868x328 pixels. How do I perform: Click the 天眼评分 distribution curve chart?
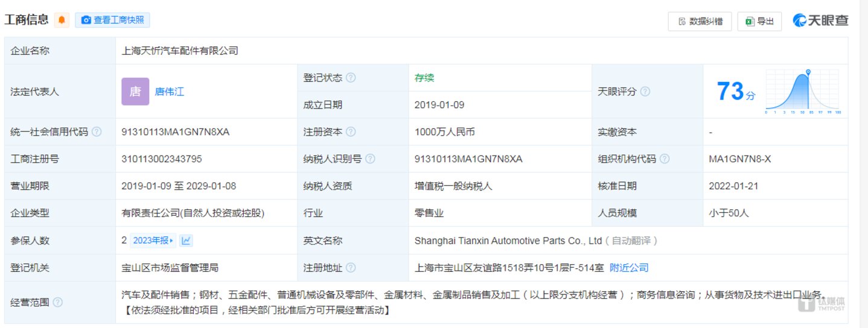point(803,92)
